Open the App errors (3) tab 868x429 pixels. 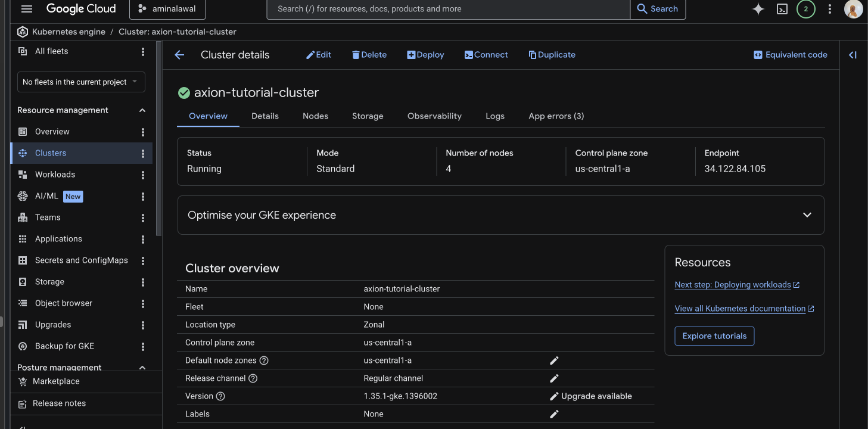(x=556, y=116)
